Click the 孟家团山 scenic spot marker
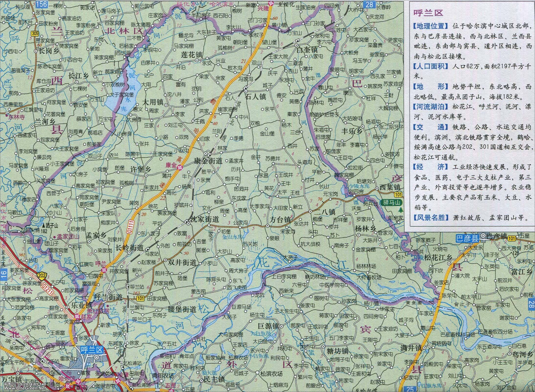 coord(54,237)
